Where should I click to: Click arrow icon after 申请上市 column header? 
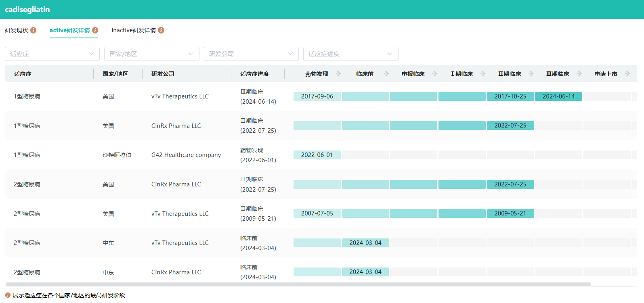click(x=627, y=74)
